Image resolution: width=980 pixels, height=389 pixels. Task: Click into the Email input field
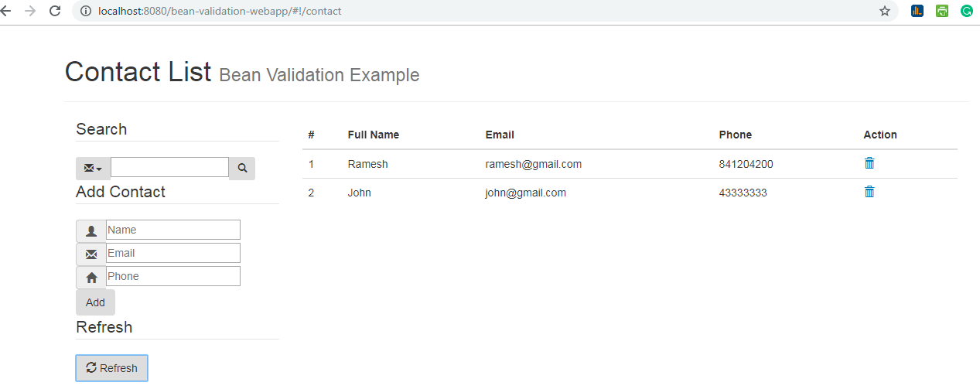pyautogui.click(x=173, y=253)
